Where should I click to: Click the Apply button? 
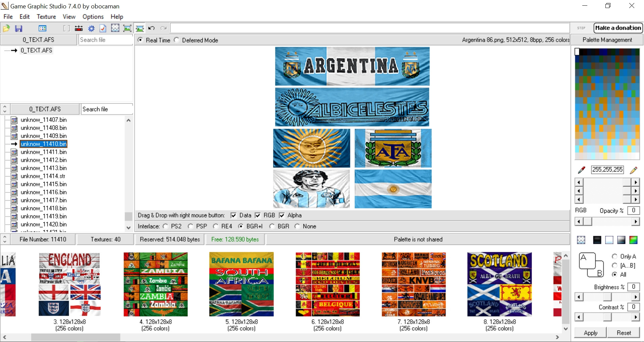click(590, 333)
